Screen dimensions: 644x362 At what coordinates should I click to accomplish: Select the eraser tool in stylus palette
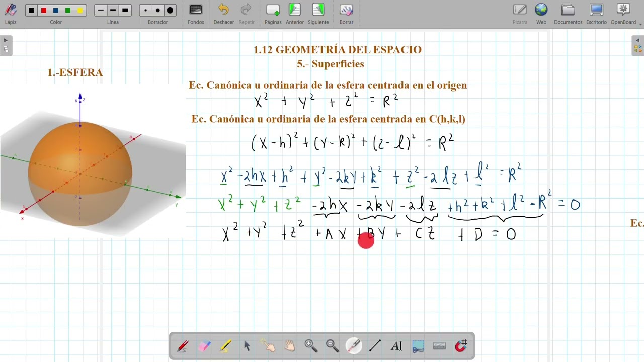pos(204,346)
